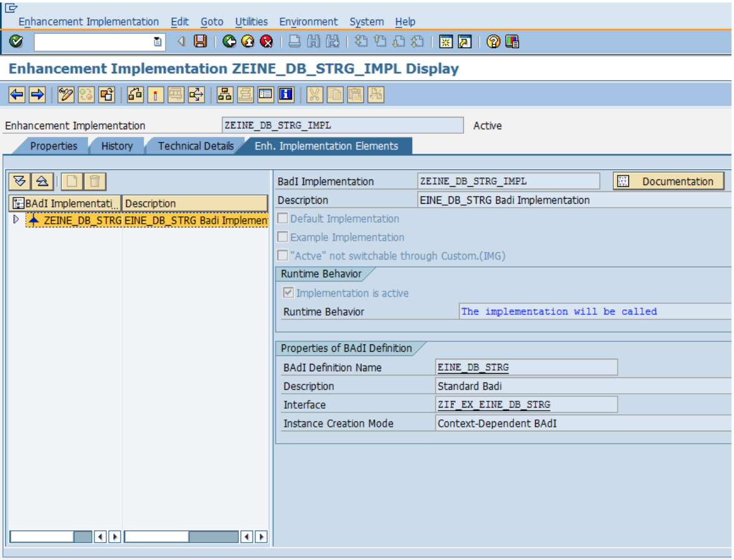
Task: Click the yellow Help question mark icon
Action: coord(493,42)
